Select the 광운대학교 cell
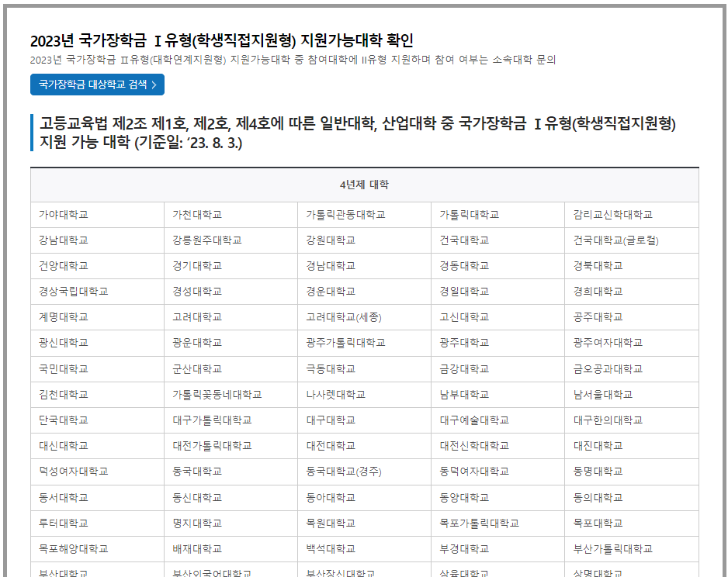This screenshot has height=577, width=728. point(231,343)
